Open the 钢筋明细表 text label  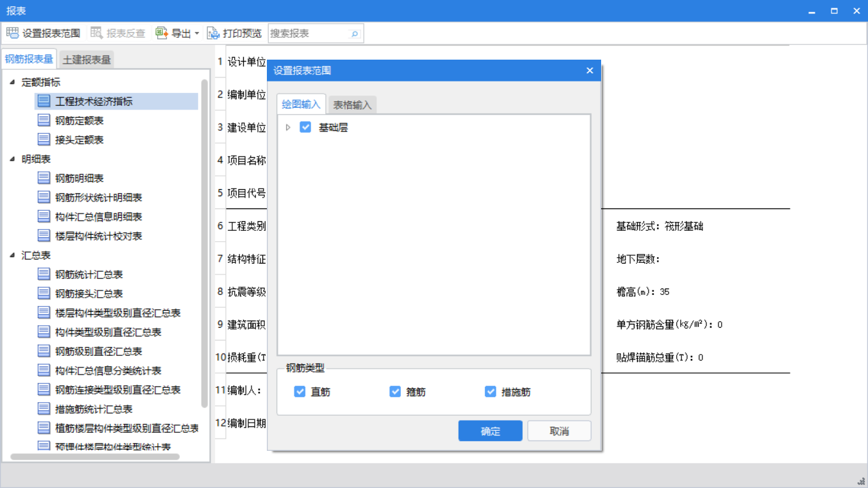tap(80, 178)
